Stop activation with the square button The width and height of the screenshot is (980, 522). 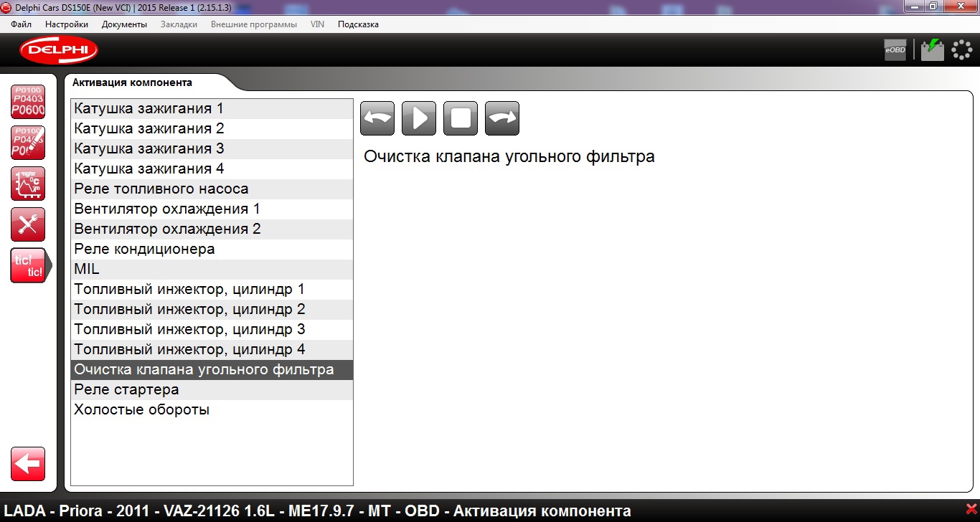(461, 118)
